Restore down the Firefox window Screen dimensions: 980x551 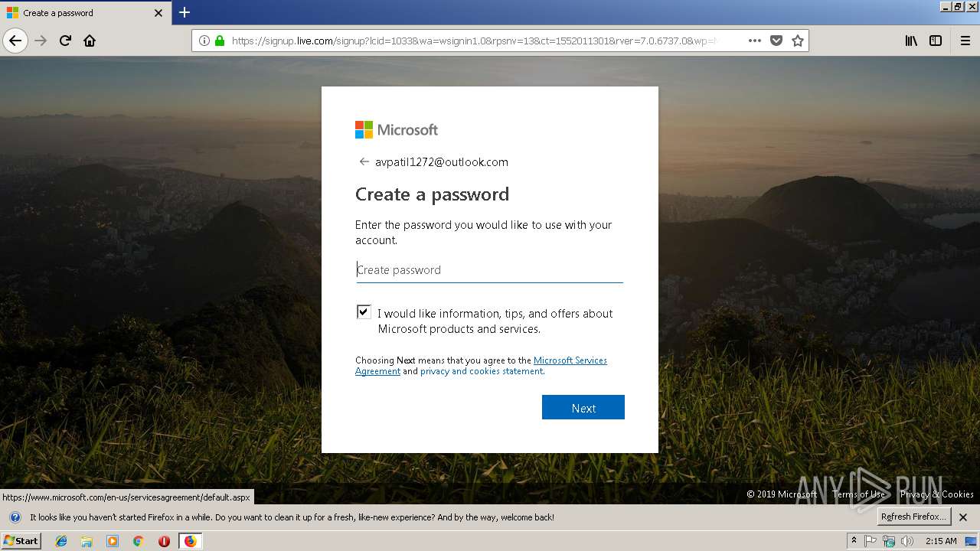[959, 6]
